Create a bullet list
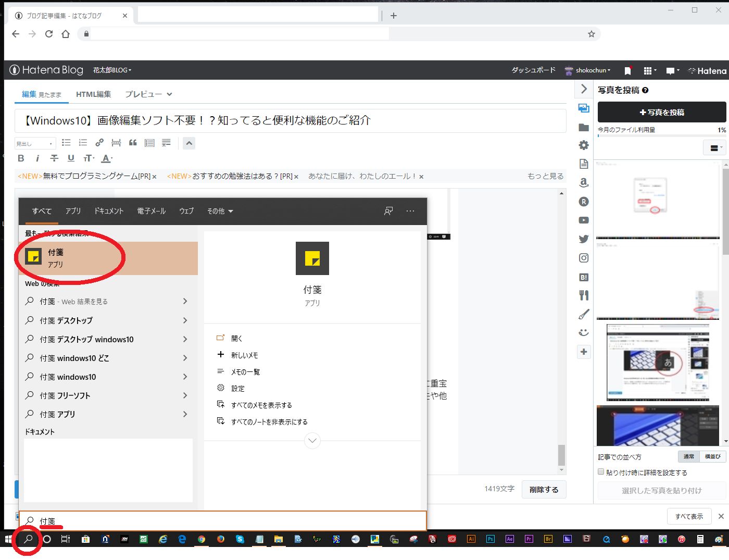729x560 pixels. pos(66,142)
